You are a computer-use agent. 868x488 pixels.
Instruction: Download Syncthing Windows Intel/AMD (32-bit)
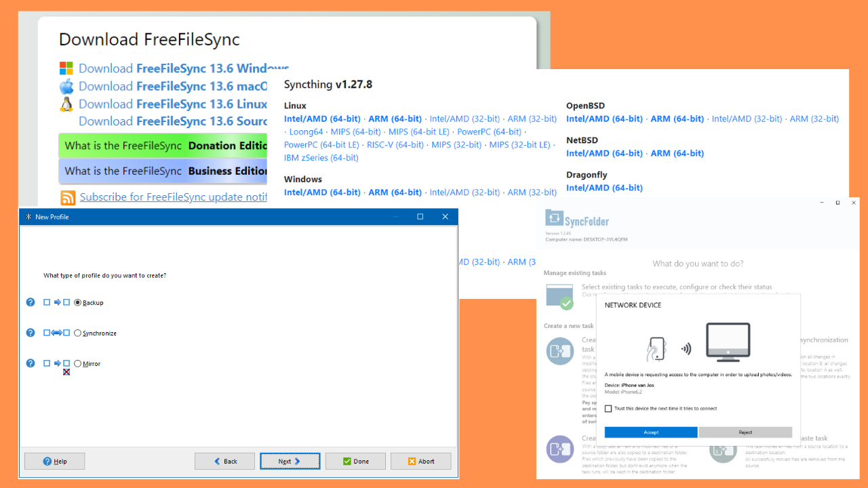[465, 192]
